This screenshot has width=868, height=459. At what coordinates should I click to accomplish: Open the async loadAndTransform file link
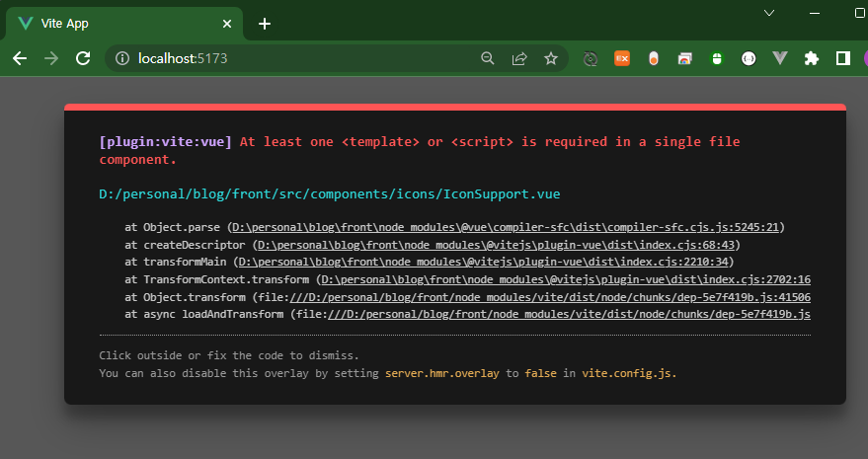569,315
